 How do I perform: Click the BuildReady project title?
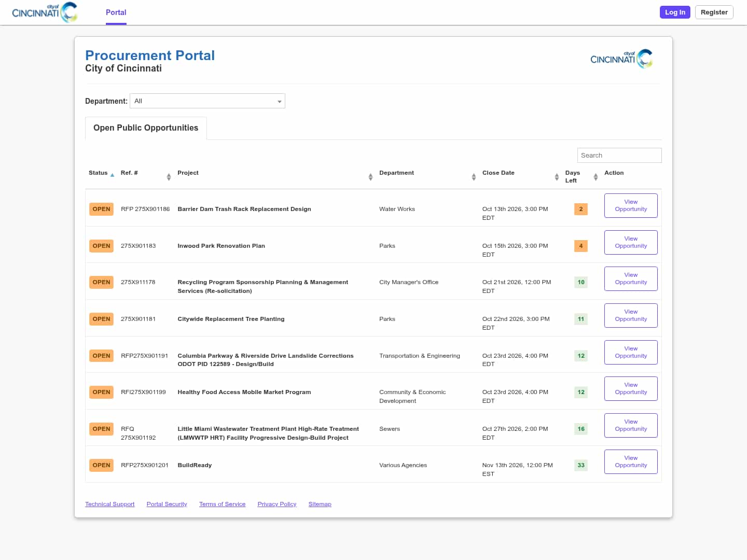click(195, 465)
